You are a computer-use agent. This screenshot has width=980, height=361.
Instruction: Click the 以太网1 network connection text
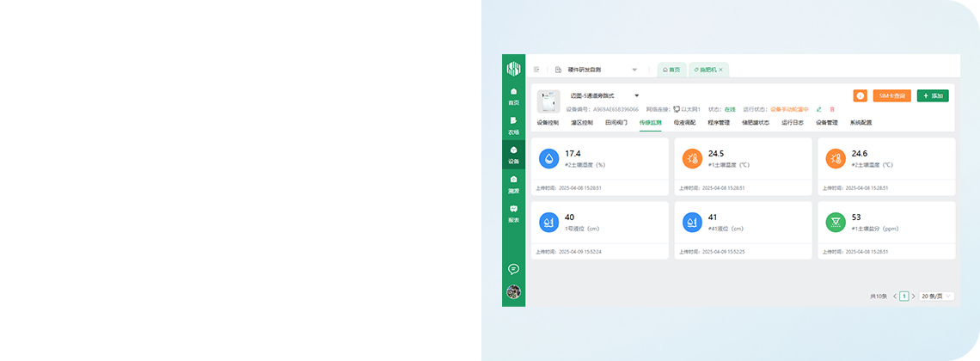point(691,109)
